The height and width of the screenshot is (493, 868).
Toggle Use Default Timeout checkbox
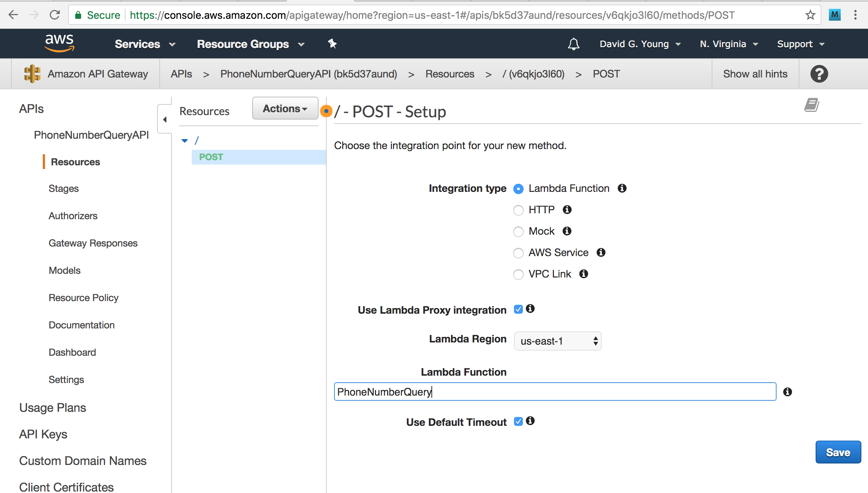tap(518, 421)
